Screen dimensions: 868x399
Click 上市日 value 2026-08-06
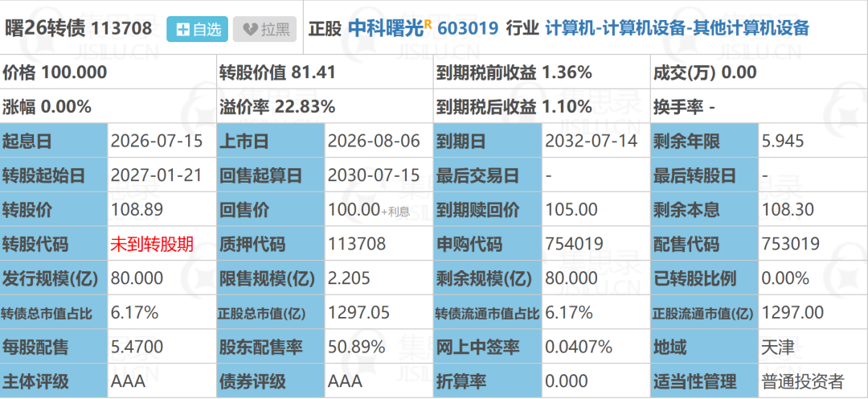[x=374, y=142]
